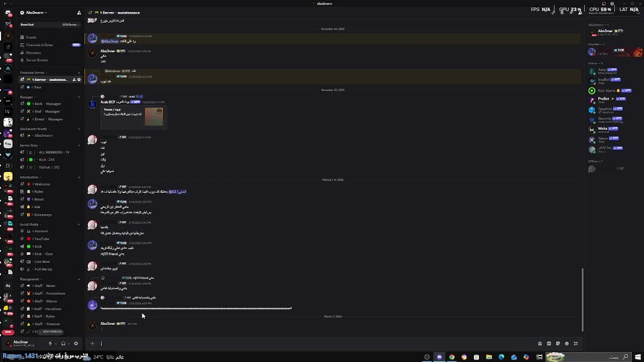Open Kick Alerts member profile

(x=615, y=90)
